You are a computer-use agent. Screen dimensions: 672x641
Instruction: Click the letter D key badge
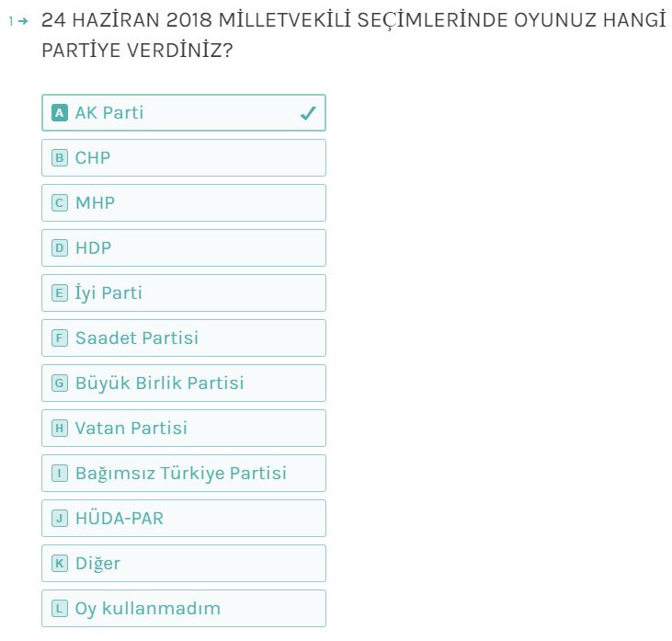tap(60, 248)
